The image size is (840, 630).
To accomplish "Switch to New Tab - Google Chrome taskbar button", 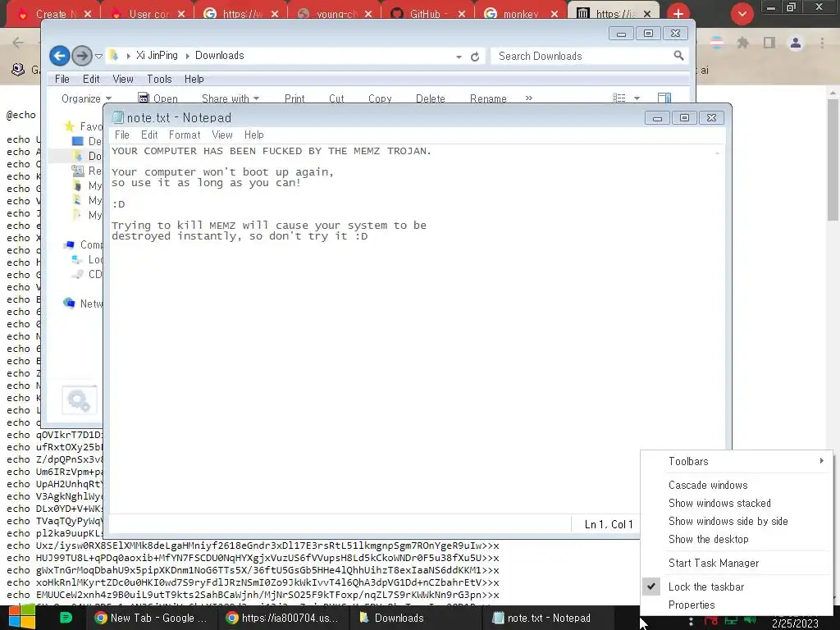I will click(151, 618).
